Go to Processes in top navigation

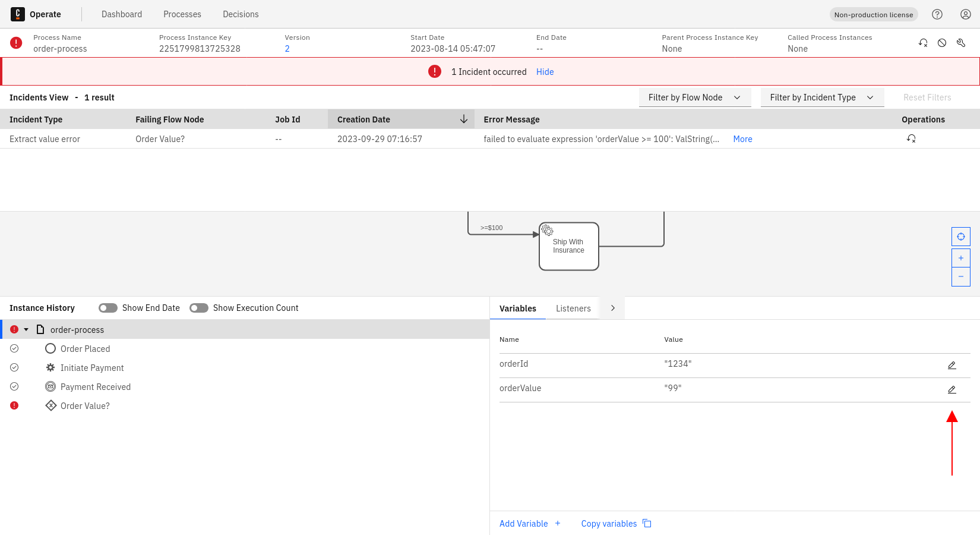point(182,14)
